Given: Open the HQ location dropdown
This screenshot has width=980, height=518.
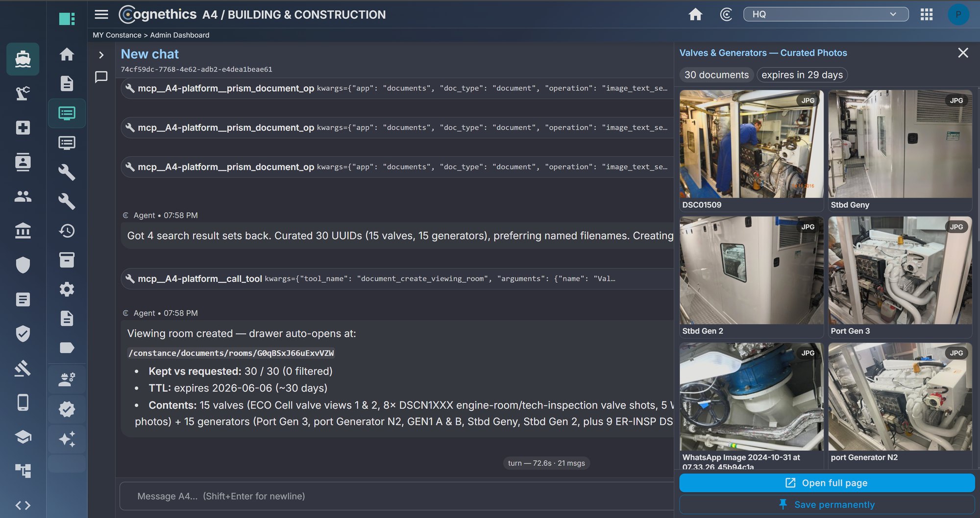Looking at the screenshot, I should pos(826,14).
